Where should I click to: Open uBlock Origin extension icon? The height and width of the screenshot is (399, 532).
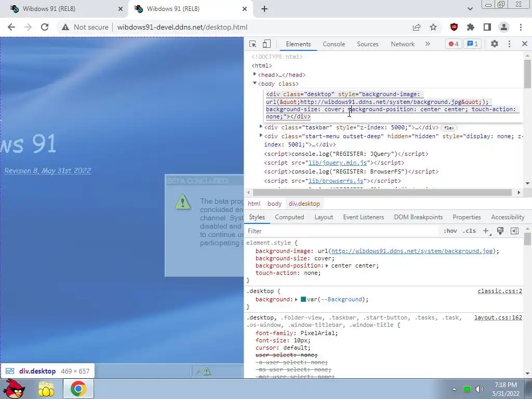(x=454, y=27)
